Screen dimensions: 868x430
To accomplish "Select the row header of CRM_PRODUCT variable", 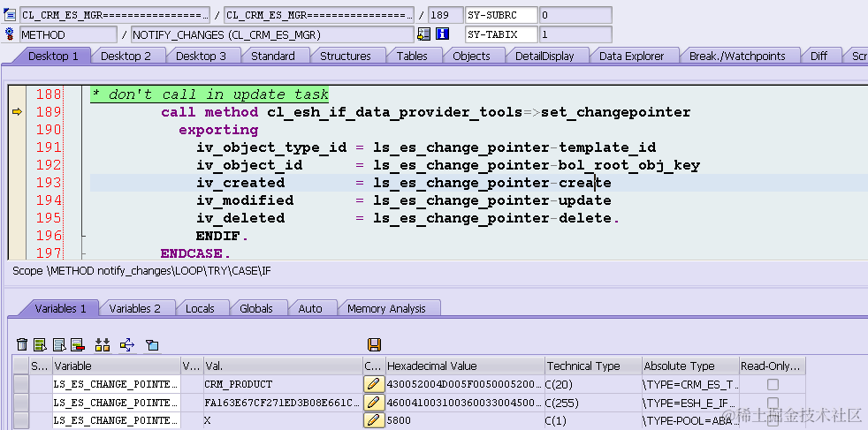I will click(x=21, y=384).
